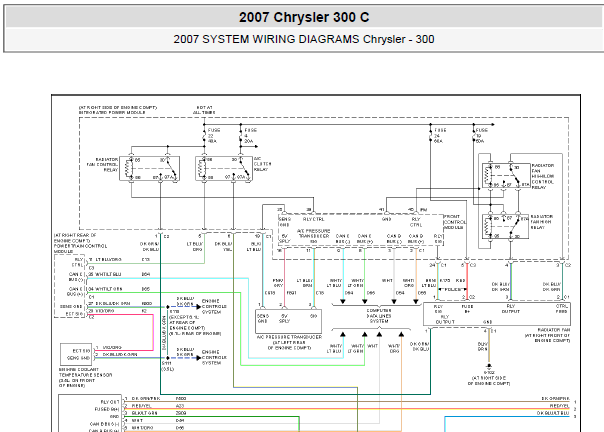The width and height of the screenshot is (604, 432).
Task: Click the 'RED/YEL' wire label at pin 2, left side
Action: (x=142, y=406)
